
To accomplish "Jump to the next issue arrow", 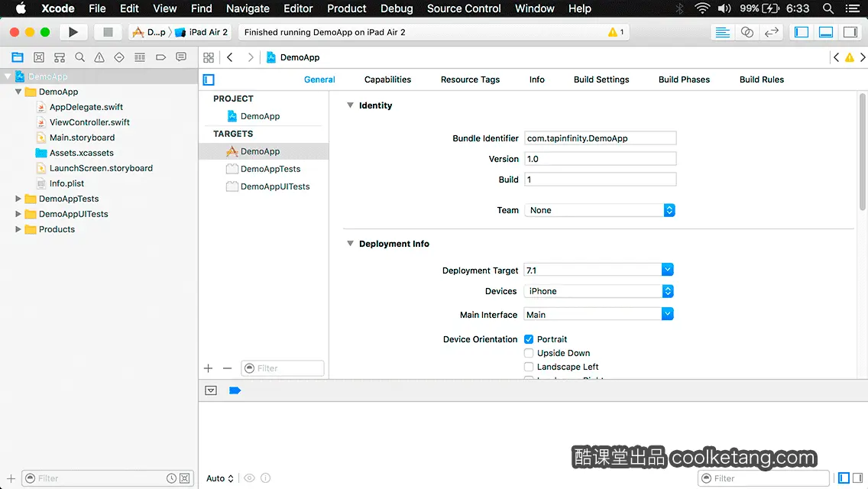I will point(863,57).
